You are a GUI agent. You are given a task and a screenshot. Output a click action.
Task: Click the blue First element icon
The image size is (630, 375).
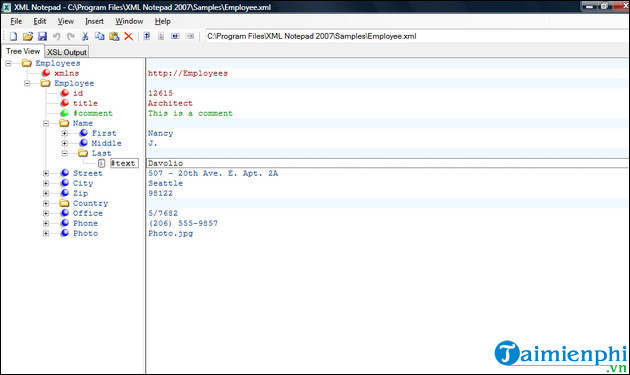pyautogui.click(x=84, y=133)
